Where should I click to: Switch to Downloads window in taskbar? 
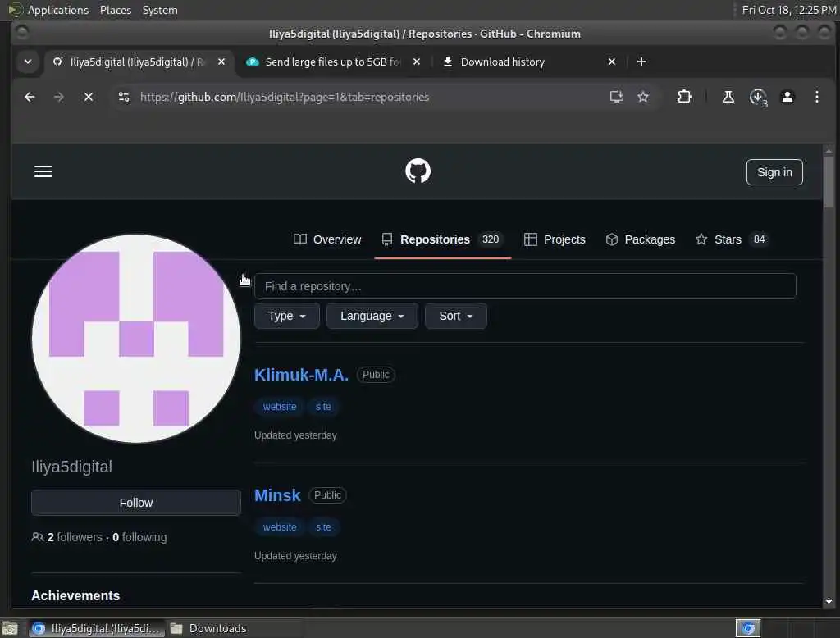tap(208, 628)
